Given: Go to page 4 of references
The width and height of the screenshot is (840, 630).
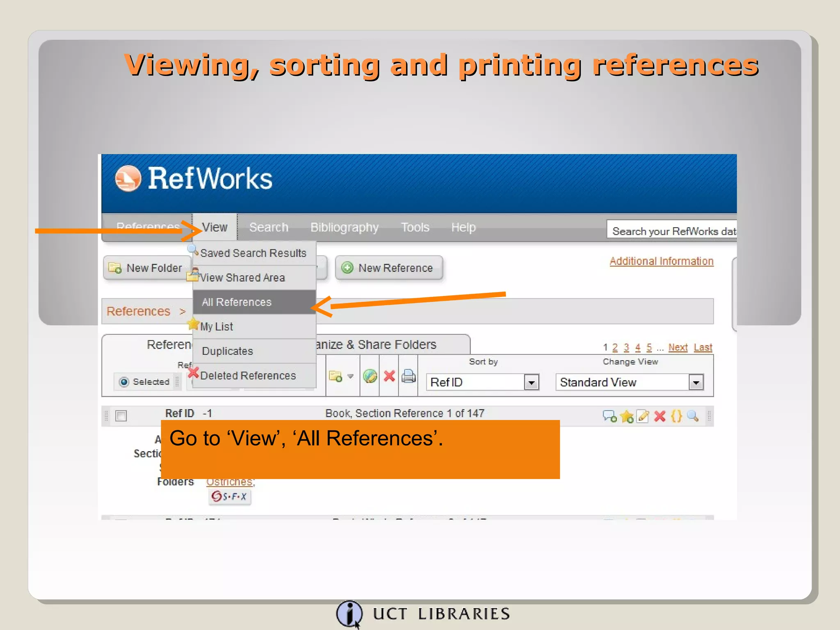Looking at the screenshot, I should click(638, 347).
